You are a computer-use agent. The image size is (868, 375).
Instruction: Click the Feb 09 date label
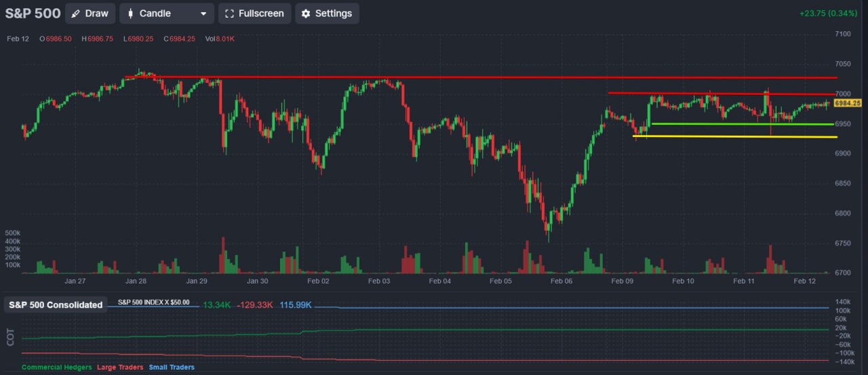[622, 281]
